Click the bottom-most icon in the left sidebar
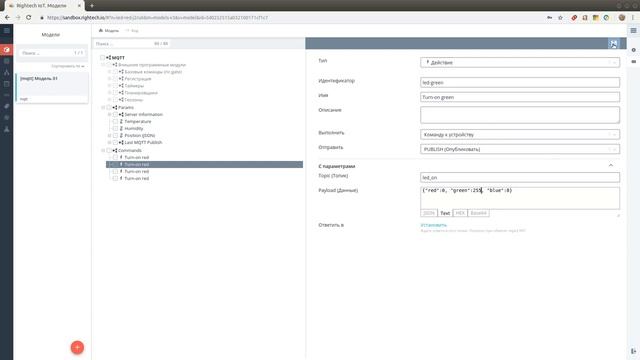The image size is (640, 360). click(7, 129)
